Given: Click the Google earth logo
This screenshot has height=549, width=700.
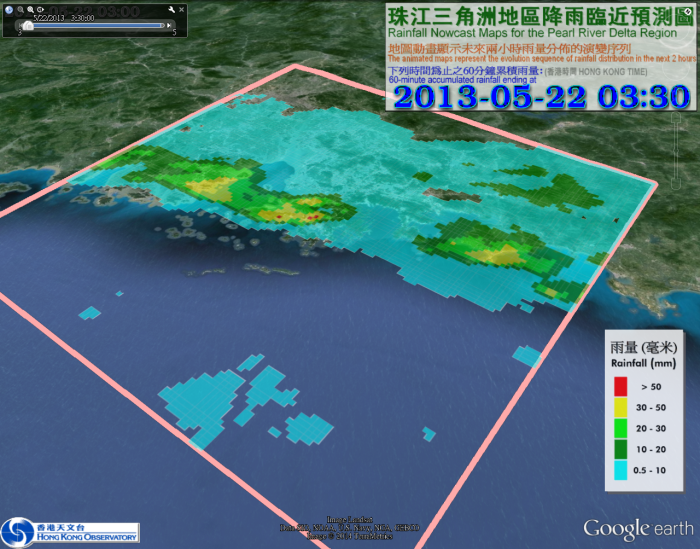Looking at the screenshot, I should (x=638, y=528).
